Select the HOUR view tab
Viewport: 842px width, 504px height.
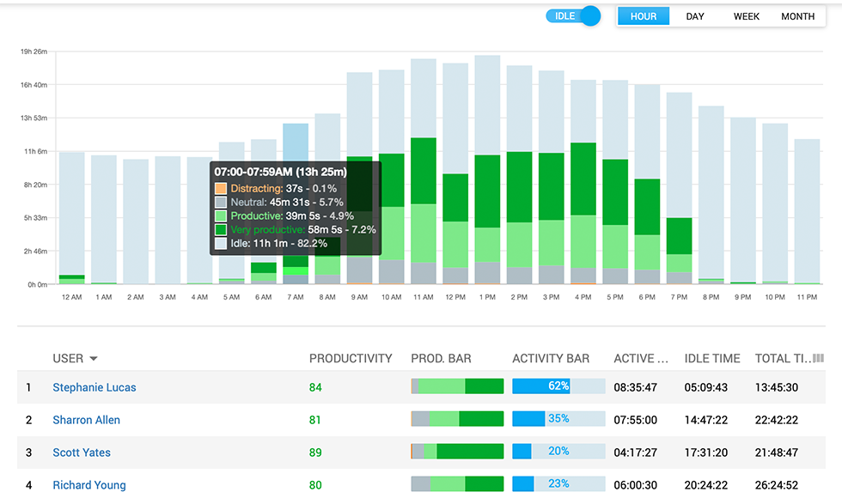click(x=643, y=16)
